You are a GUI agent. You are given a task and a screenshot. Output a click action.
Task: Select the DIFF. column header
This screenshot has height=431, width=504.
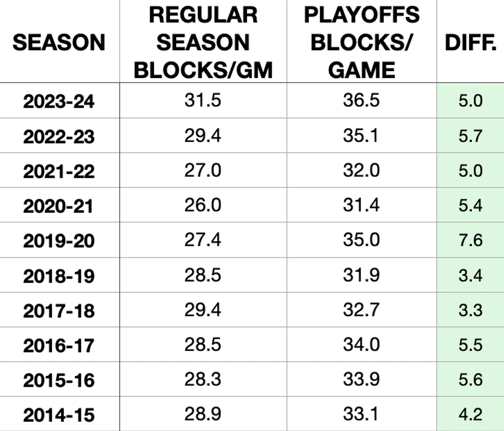[x=470, y=43]
